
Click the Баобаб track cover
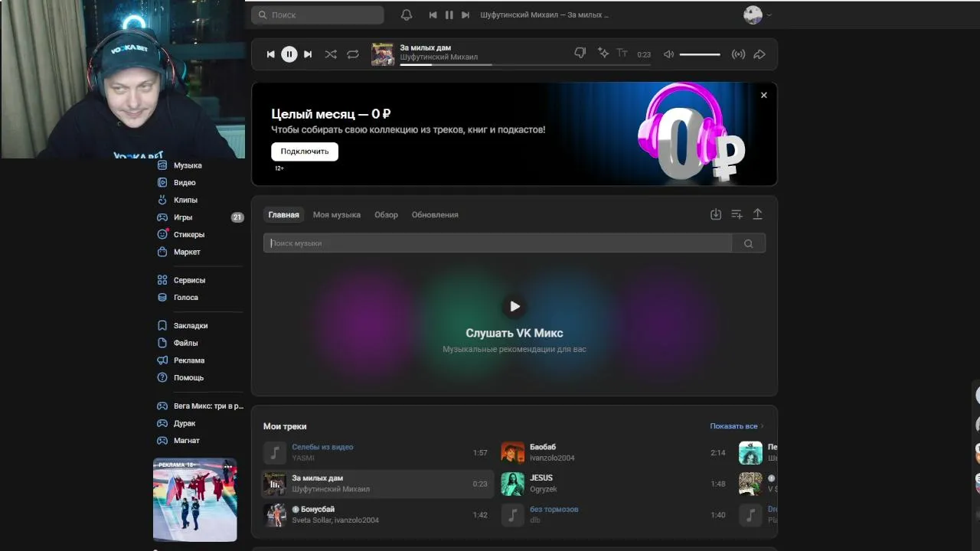point(512,452)
